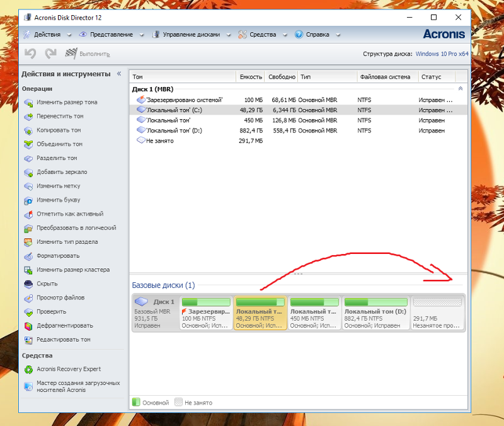Click the Mark as active flag icon
The image size is (504, 426).
coord(28,214)
